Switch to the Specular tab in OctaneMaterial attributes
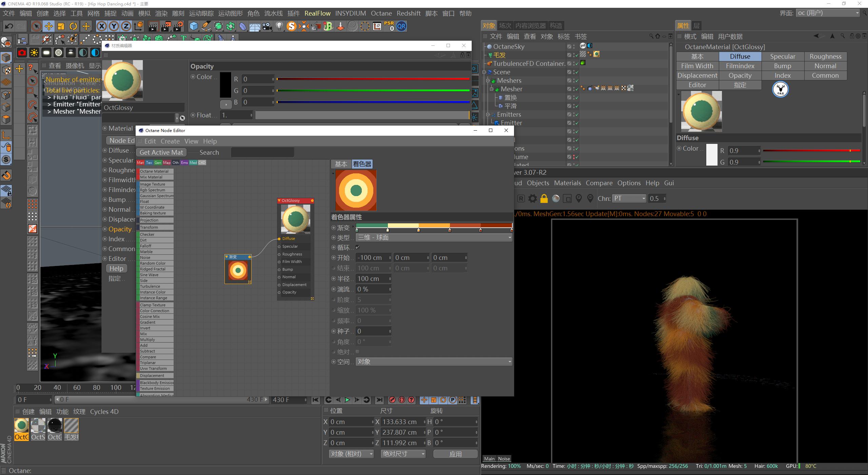Image resolution: width=868 pixels, height=475 pixels. click(783, 56)
